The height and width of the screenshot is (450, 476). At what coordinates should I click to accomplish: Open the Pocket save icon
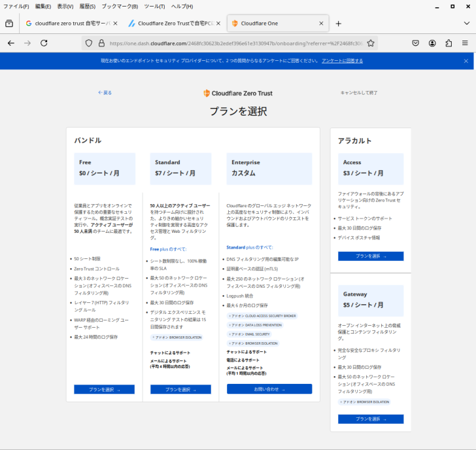coord(416,43)
